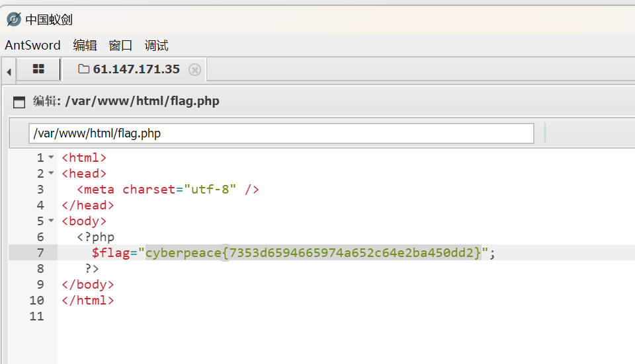Open the 调试 menu
This screenshot has width=635, height=364.
[156, 46]
